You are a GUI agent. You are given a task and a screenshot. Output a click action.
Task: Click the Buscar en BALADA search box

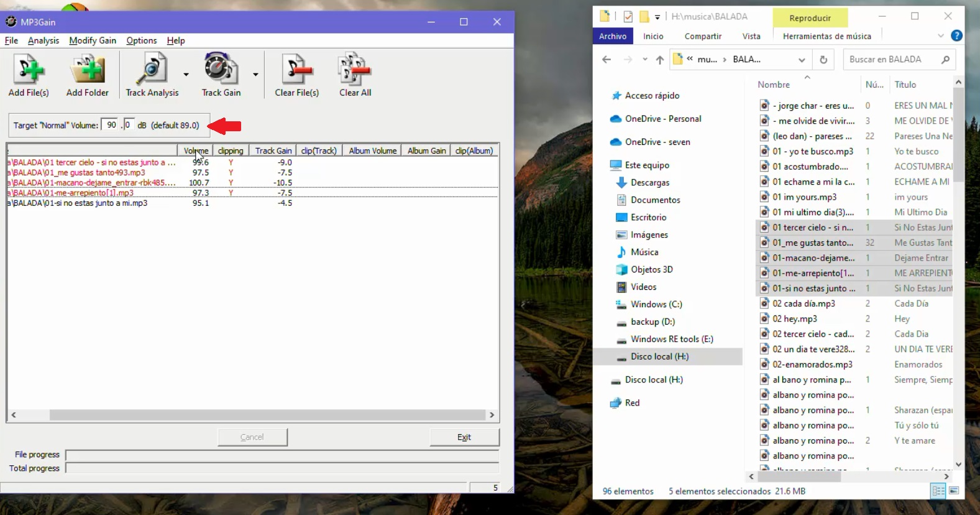point(899,60)
